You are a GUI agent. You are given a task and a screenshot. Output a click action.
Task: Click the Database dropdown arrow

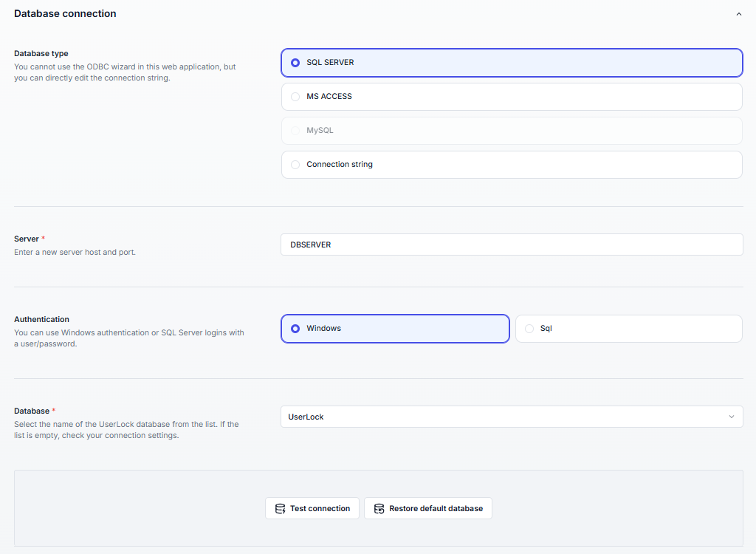[732, 417]
